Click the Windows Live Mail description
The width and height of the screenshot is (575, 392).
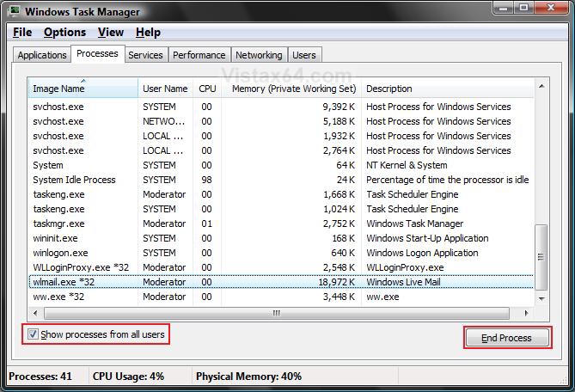pyautogui.click(x=403, y=282)
